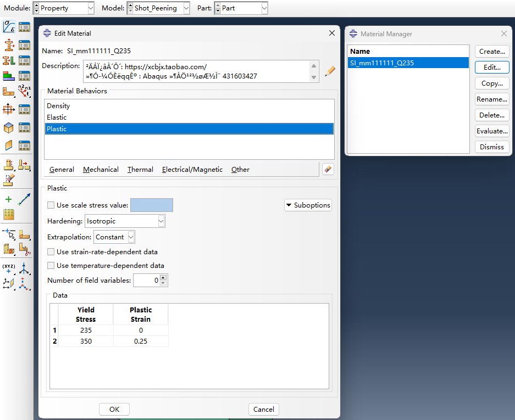Click the eraser icon to delete behavior

tap(328, 169)
